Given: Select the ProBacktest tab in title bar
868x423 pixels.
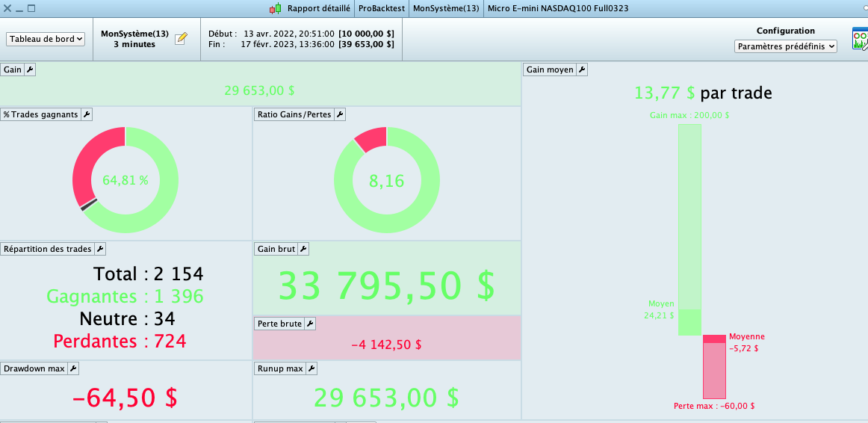Looking at the screenshot, I should (381, 8).
